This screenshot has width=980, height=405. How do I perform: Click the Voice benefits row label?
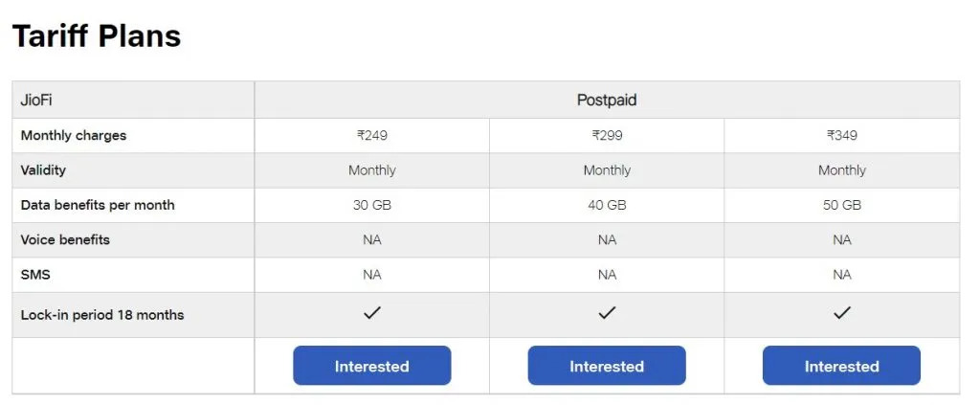click(65, 239)
